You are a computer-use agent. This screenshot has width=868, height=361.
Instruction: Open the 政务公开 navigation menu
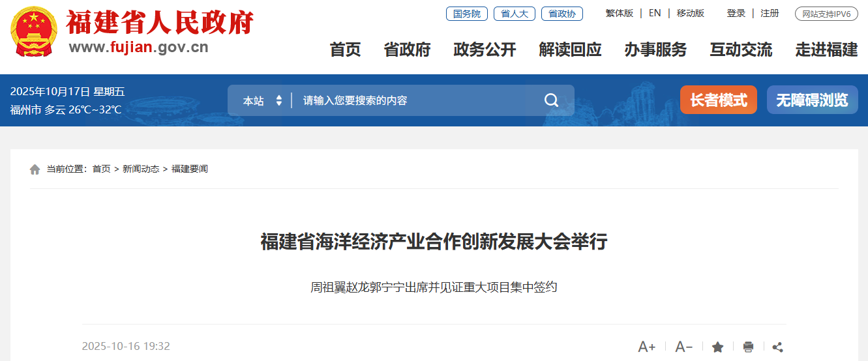click(x=485, y=49)
